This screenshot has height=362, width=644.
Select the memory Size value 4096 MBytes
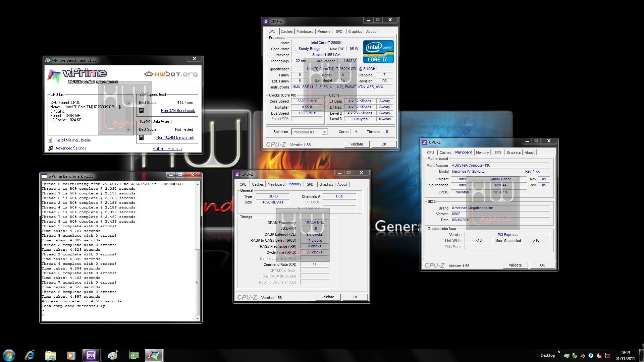point(273,202)
